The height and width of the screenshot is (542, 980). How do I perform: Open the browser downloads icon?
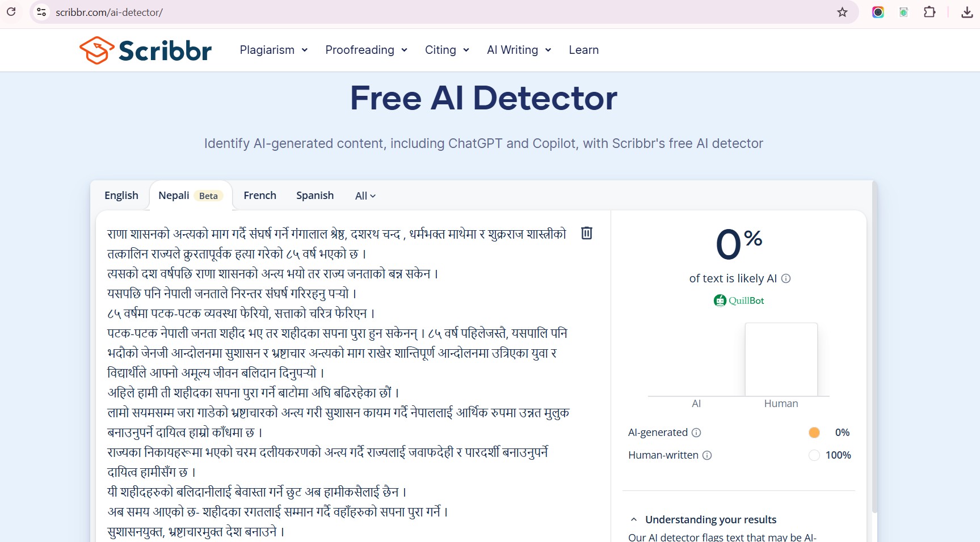[x=967, y=12]
